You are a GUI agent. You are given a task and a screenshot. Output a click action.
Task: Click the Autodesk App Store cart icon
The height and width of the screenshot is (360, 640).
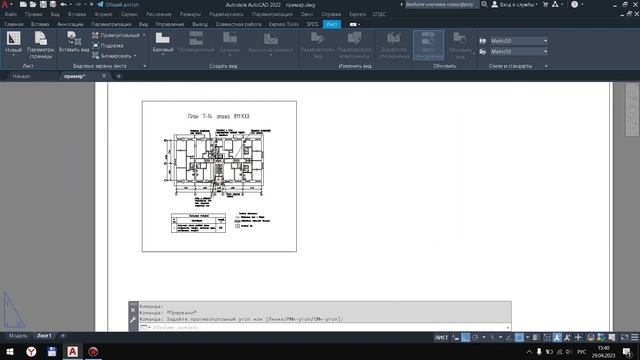[545, 4]
